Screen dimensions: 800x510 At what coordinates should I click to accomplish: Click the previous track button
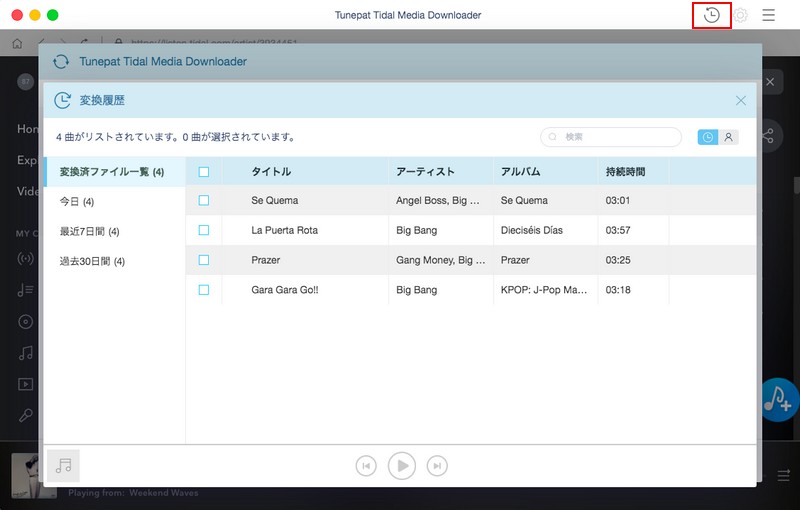point(366,466)
